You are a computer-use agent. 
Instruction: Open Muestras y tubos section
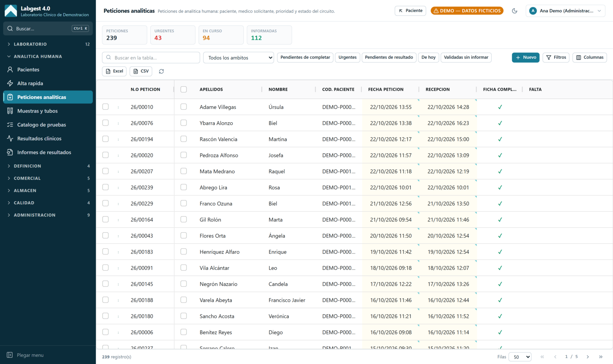tap(48, 111)
